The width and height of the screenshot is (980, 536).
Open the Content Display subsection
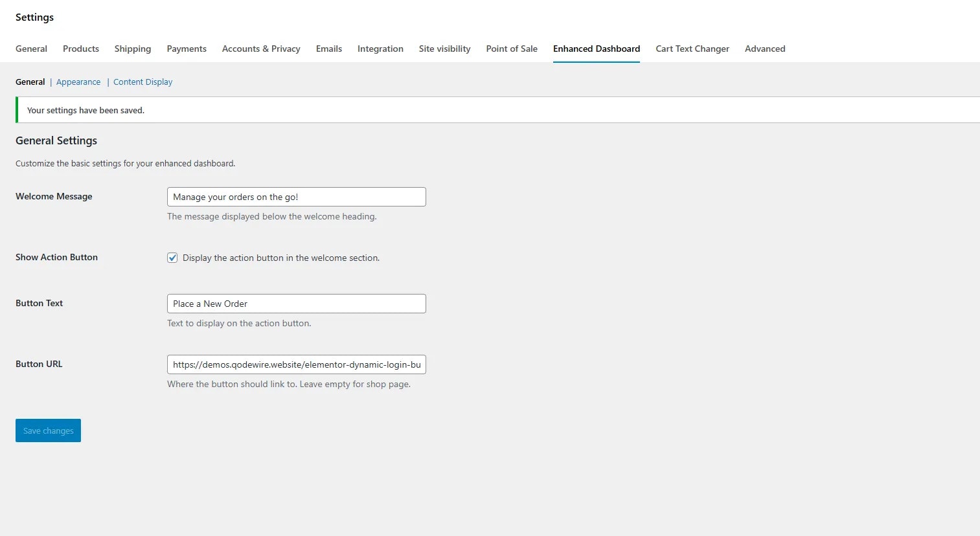(x=142, y=82)
